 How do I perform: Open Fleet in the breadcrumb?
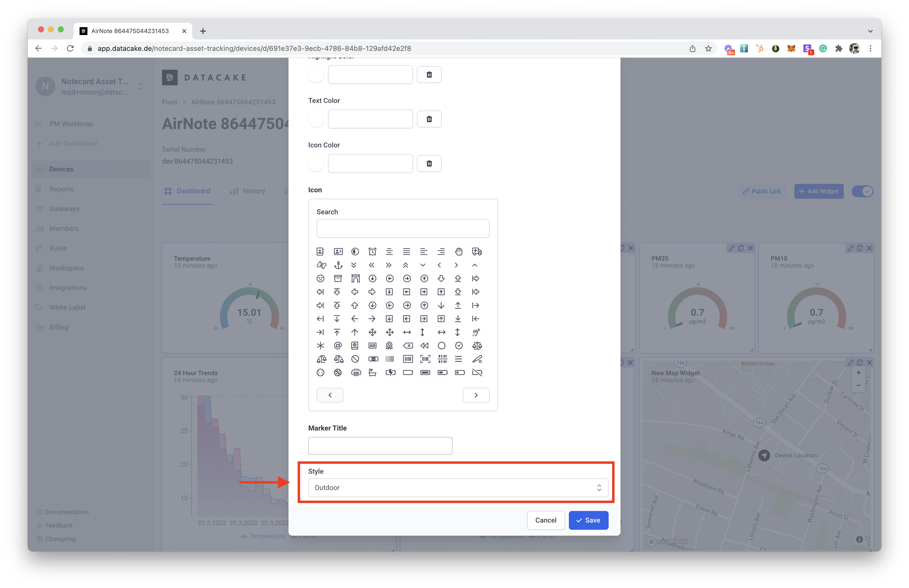[x=169, y=102]
